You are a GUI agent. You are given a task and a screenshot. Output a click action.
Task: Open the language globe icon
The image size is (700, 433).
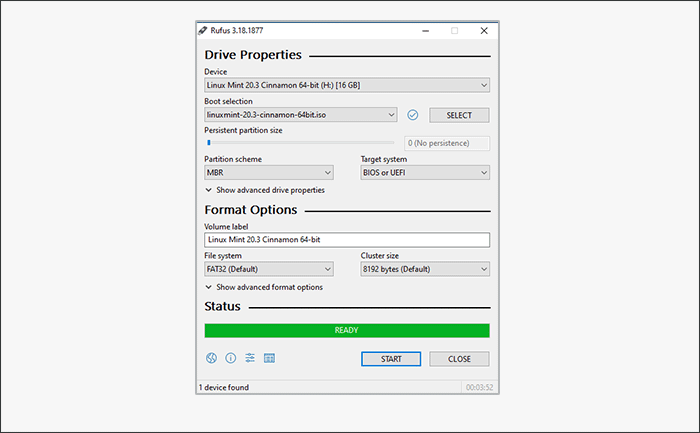[x=211, y=358]
